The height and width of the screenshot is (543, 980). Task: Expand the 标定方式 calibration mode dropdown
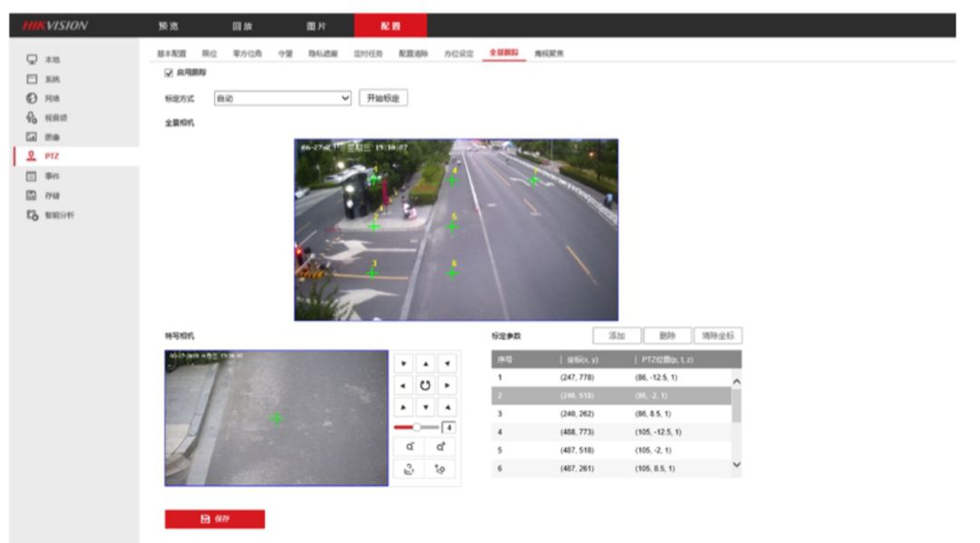point(282,98)
